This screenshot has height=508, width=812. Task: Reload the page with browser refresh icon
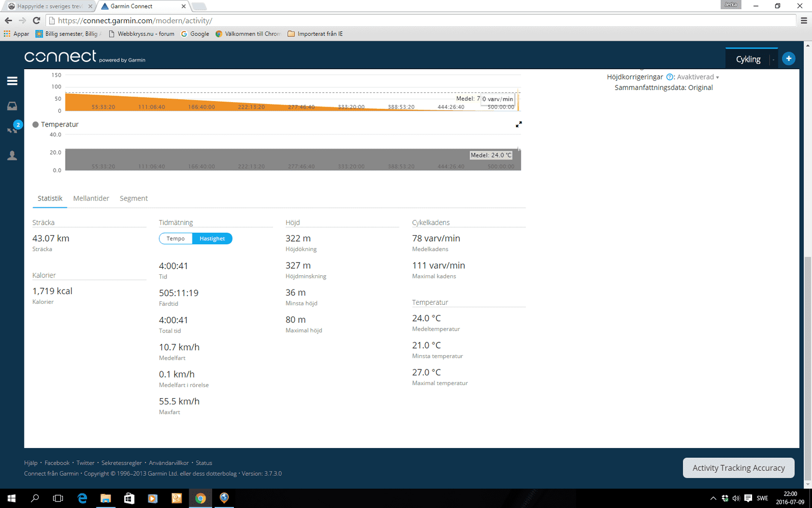pyautogui.click(x=37, y=20)
